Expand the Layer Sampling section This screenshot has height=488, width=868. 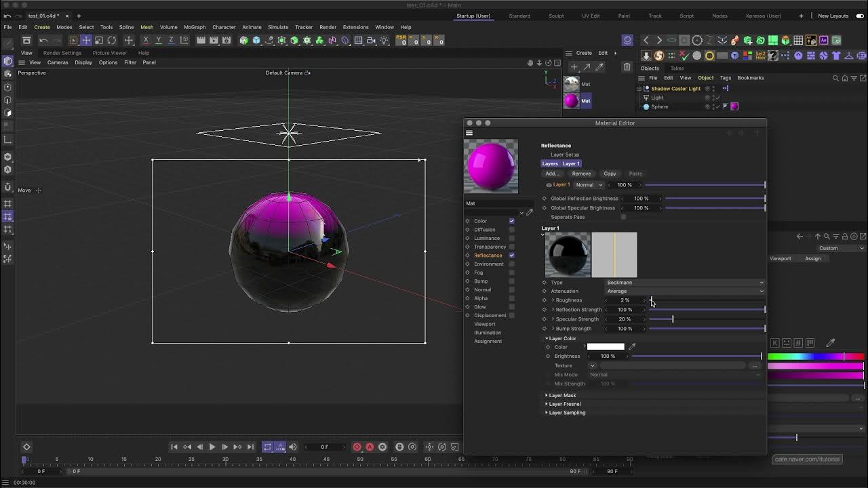547,413
